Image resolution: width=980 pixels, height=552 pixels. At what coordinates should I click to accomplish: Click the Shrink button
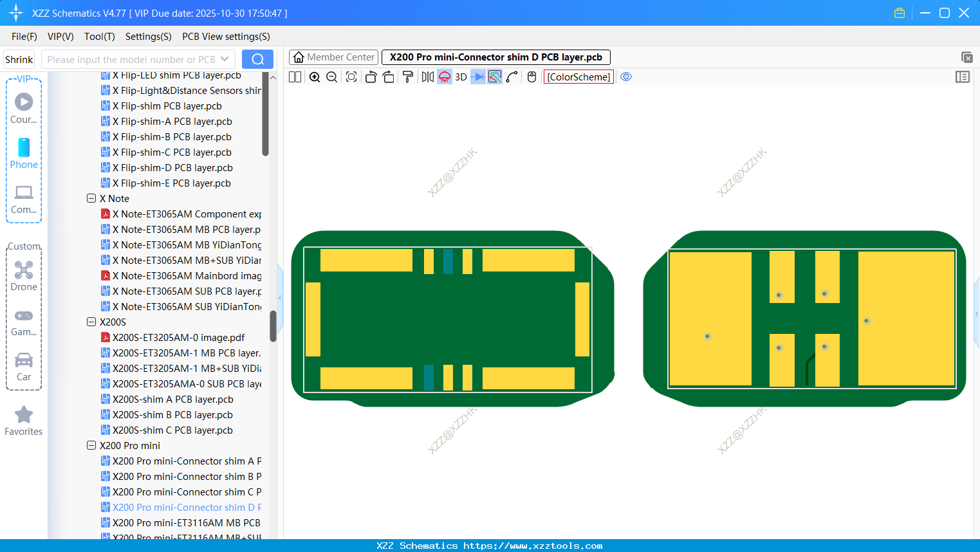point(19,59)
